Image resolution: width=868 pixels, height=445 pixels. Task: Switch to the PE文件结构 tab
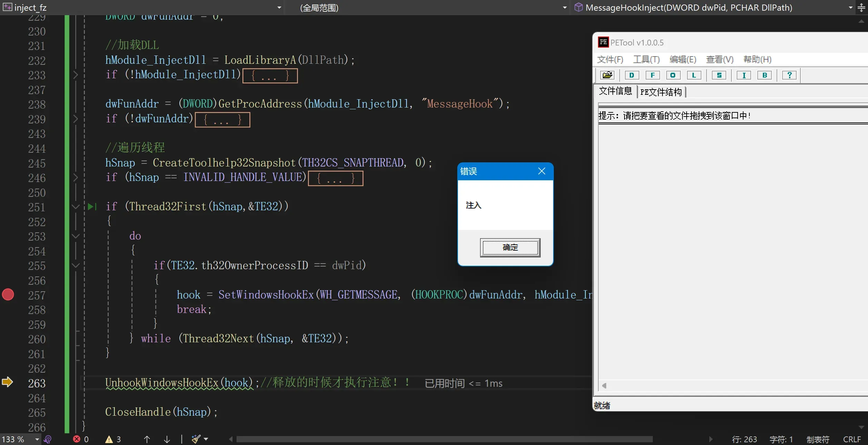coord(661,92)
